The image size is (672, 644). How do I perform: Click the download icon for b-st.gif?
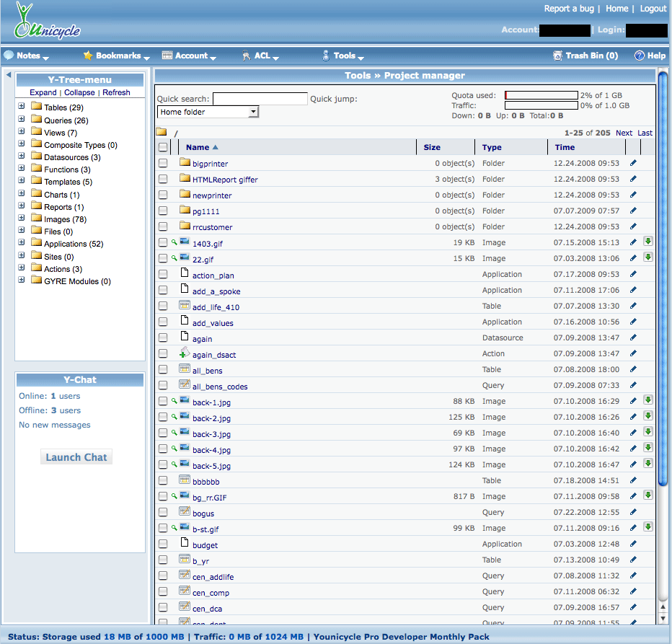click(x=648, y=527)
